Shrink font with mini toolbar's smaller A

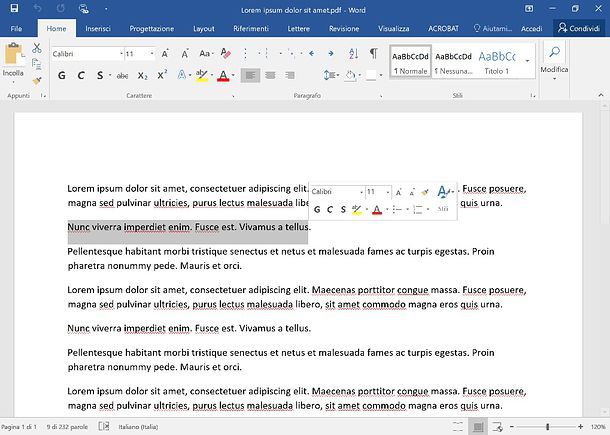click(x=412, y=192)
